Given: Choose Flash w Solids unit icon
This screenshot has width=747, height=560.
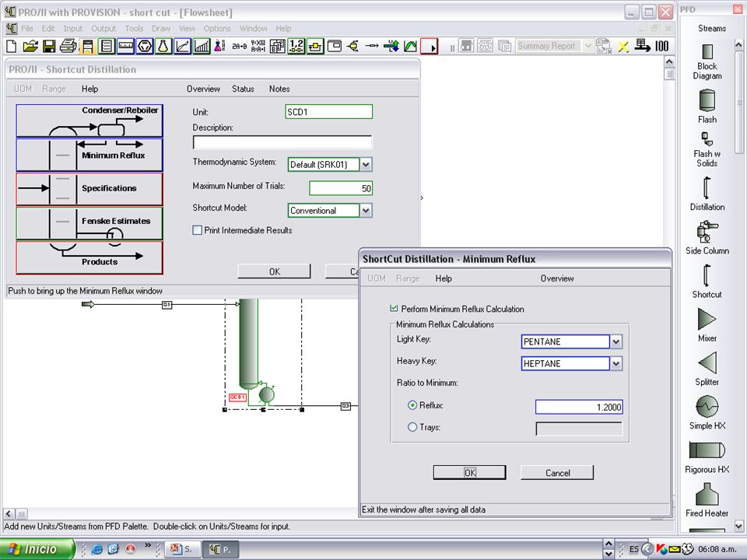Looking at the screenshot, I should [707, 138].
